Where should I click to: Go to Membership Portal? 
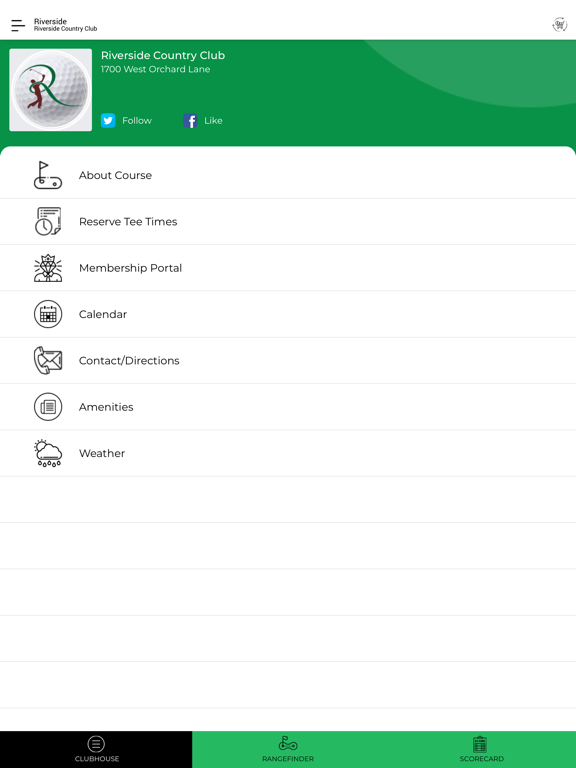288,268
